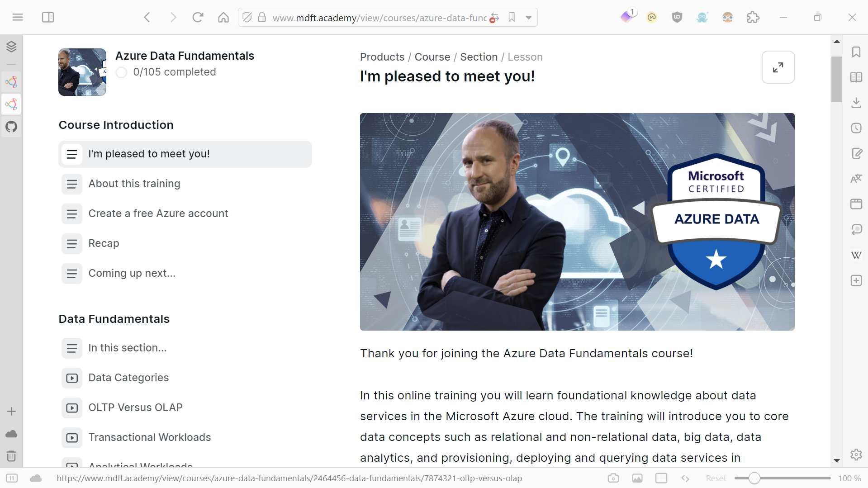The height and width of the screenshot is (488, 868).
Task: Click the uBlock Origin toolbar icon
Action: (x=677, y=17)
